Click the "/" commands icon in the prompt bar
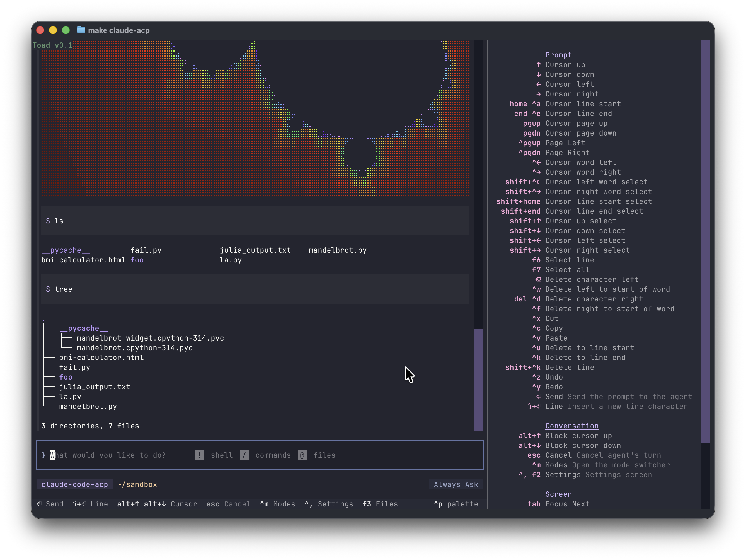 tap(244, 455)
